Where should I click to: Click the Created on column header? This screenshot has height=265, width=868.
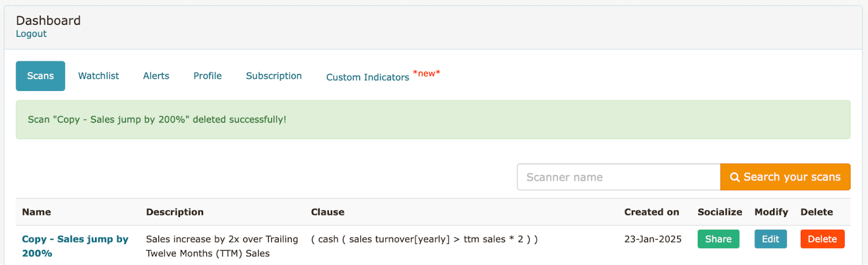652,212
